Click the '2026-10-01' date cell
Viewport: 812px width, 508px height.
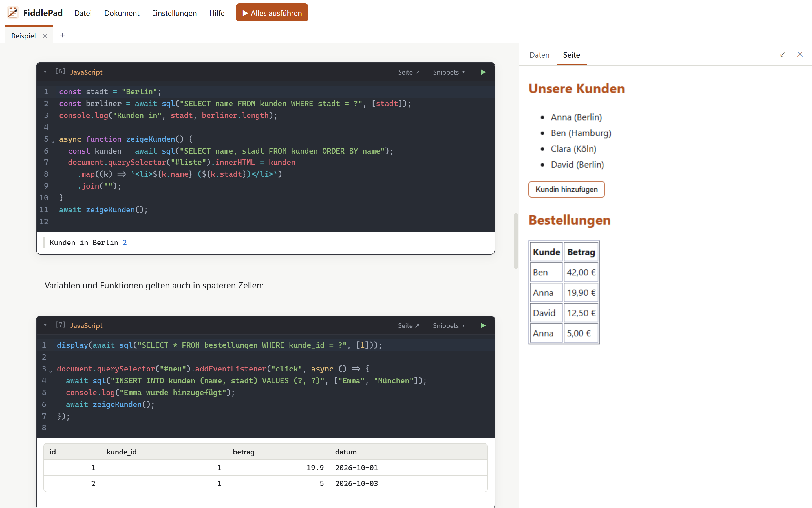[356, 468]
